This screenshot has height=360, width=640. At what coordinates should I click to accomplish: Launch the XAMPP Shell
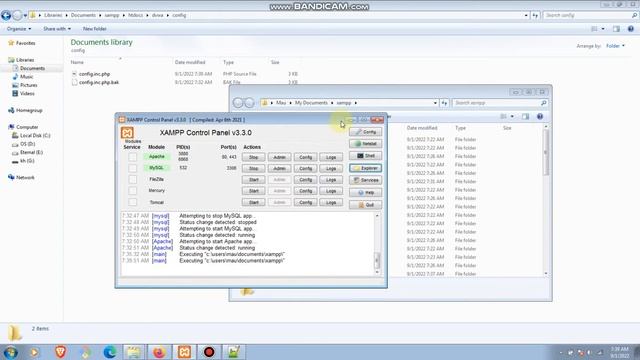(366, 156)
